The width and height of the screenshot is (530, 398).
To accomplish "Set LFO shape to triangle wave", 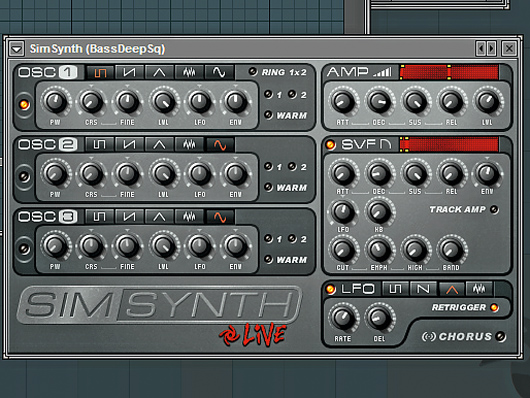I will tap(452, 289).
